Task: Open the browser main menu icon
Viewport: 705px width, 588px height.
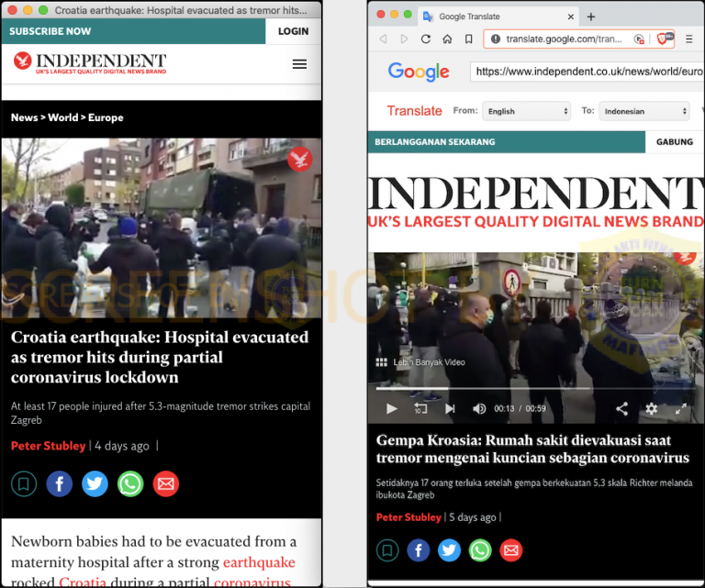Action: [688, 39]
